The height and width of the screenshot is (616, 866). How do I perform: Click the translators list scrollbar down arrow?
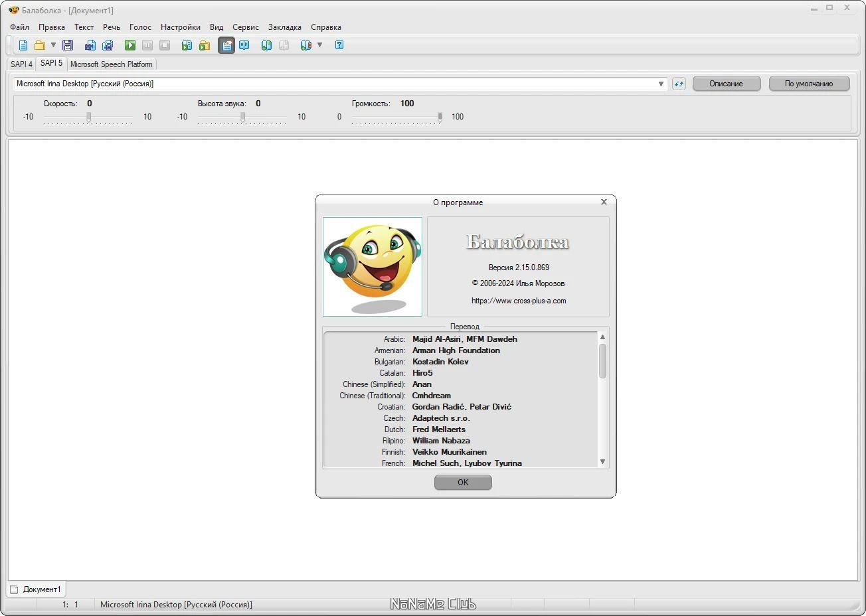(602, 462)
